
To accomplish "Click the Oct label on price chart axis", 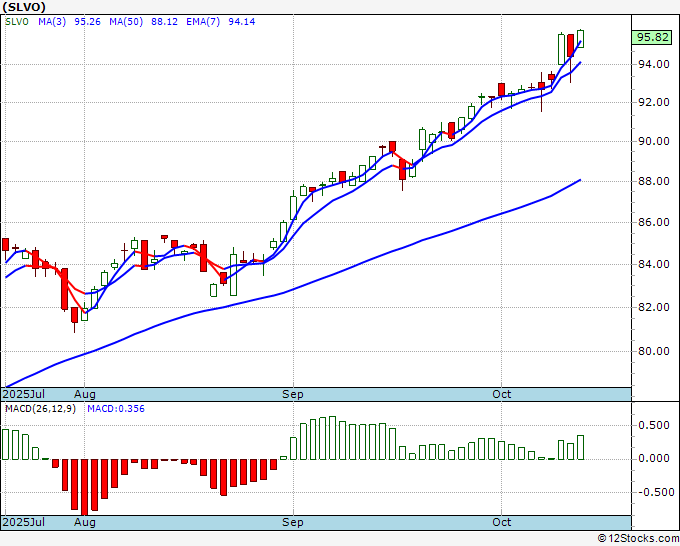I will click(x=502, y=394).
